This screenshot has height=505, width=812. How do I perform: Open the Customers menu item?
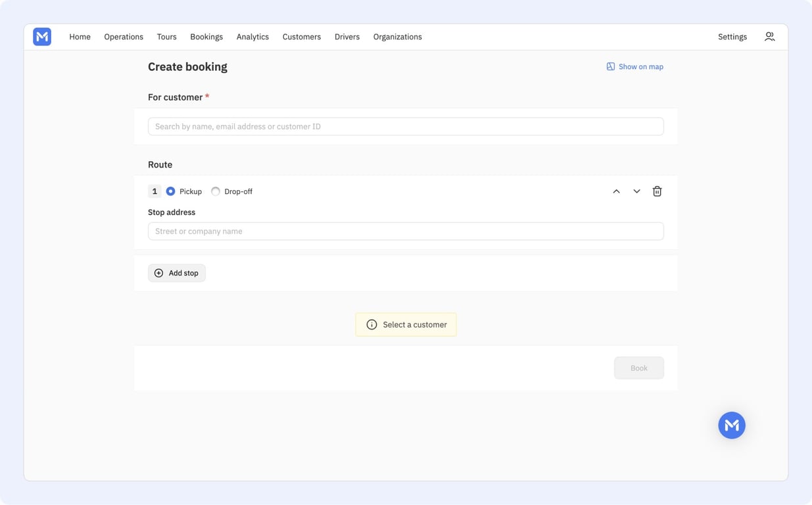click(x=302, y=37)
